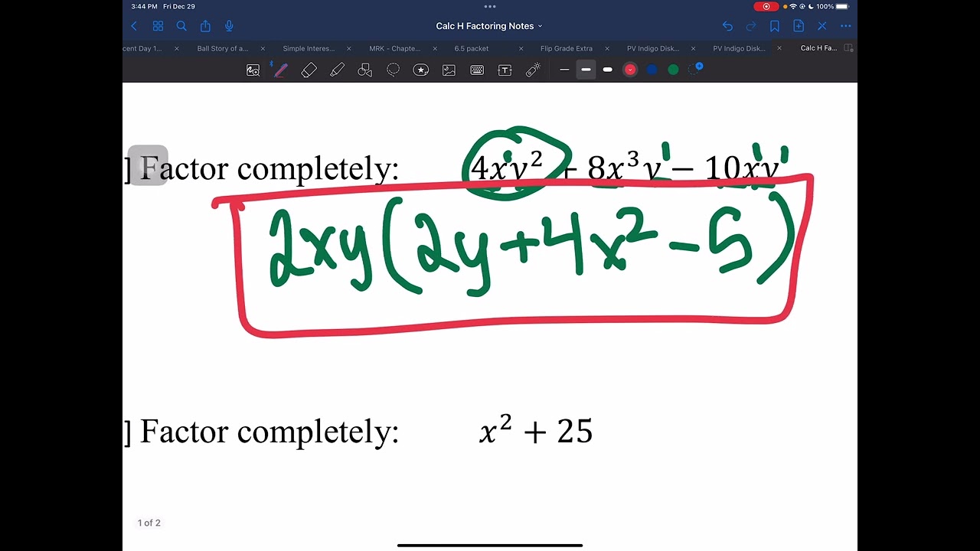
Task: Switch to the 6.5 packet tab
Action: [472, 48]
